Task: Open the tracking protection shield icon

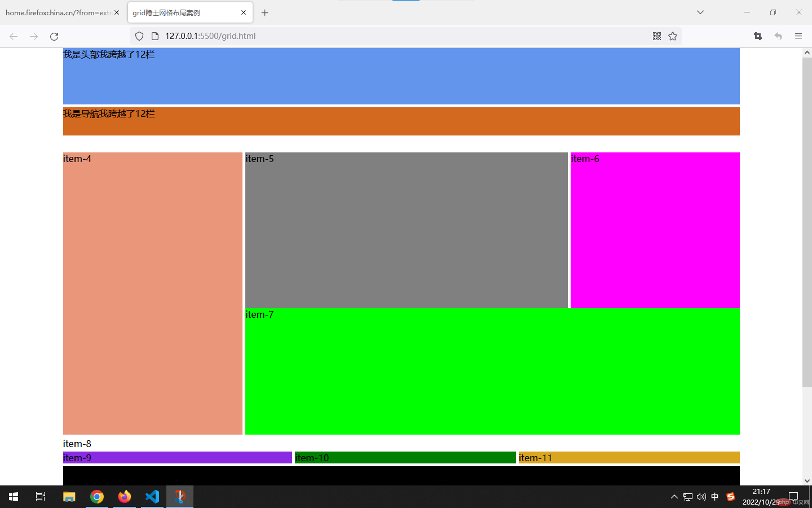Action: pyautogui.click(x=139, y=36)
